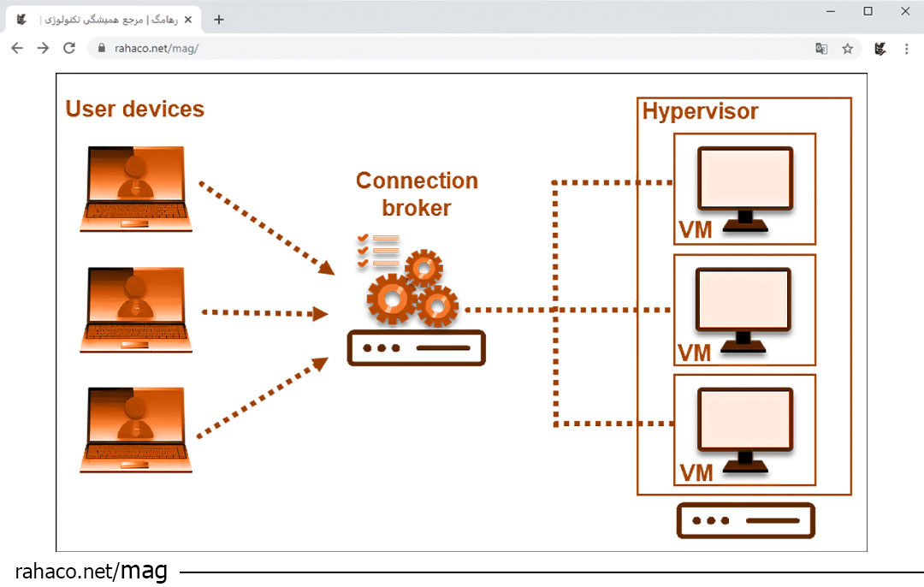Click the browser extension icon beside star

(x=880, y=49)
